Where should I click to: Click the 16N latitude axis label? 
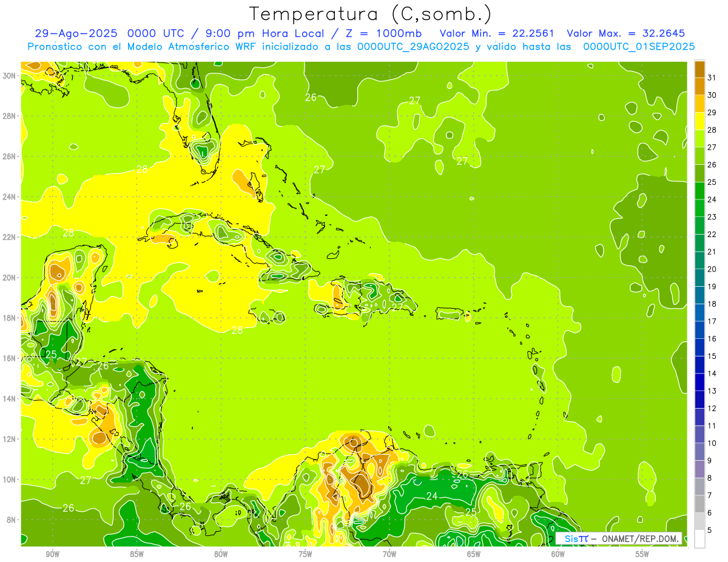[10, 358]
